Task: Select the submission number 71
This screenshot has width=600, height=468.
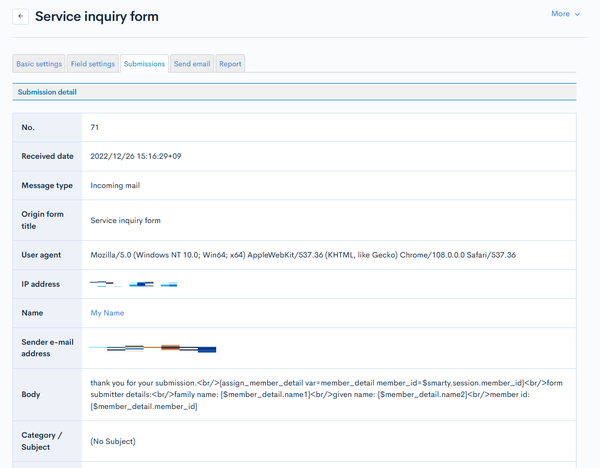Action: click(95, 127)
